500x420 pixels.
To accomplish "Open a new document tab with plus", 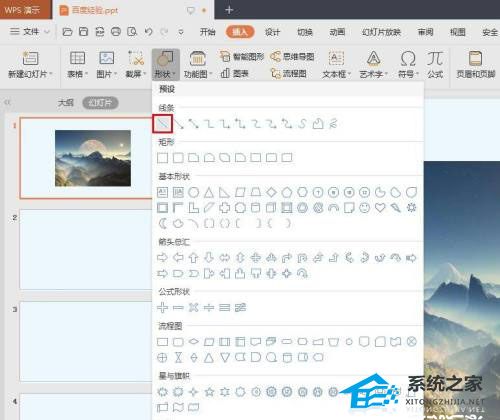I will pyautogui.click(x=229, y=10).
